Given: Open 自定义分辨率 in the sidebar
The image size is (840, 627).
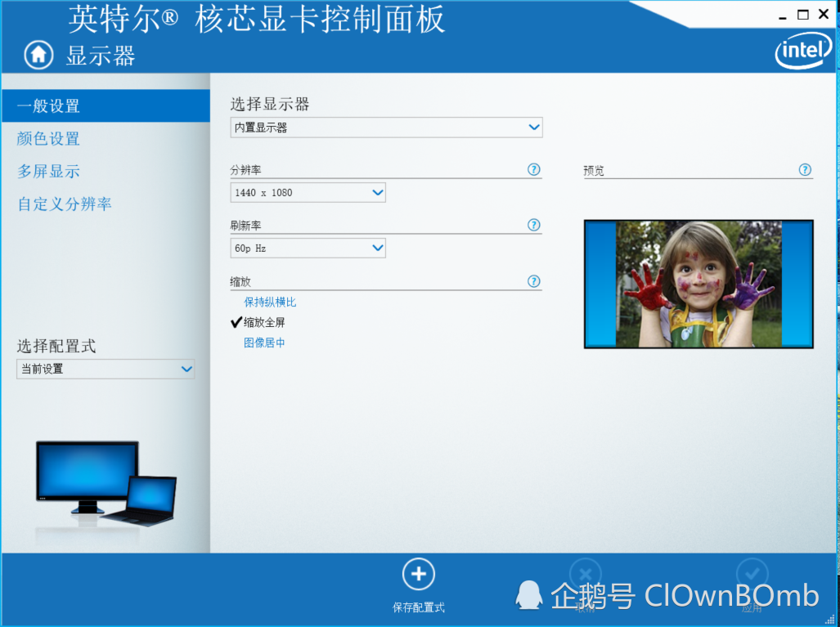Looking at the screenshot, I should (x=65, y=204).
